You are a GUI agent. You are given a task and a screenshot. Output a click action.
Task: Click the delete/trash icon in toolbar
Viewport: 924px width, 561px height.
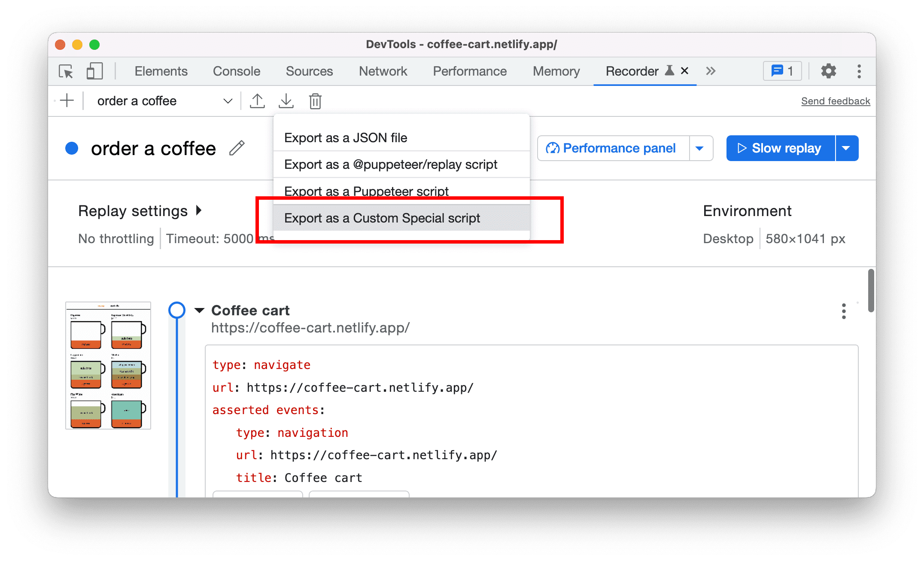[316, 101]
